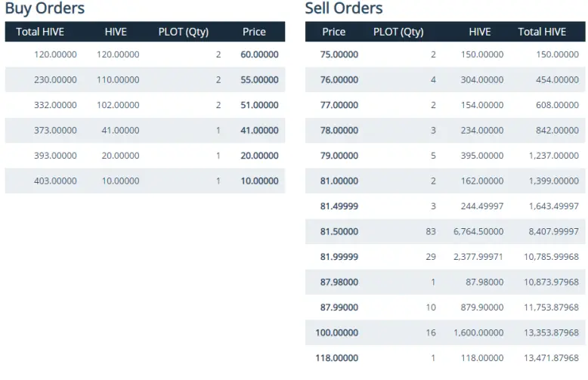This screenshot has height=380, width=588.
Task: Pick the 20.00000 buy order price
Action: (259, 156)
